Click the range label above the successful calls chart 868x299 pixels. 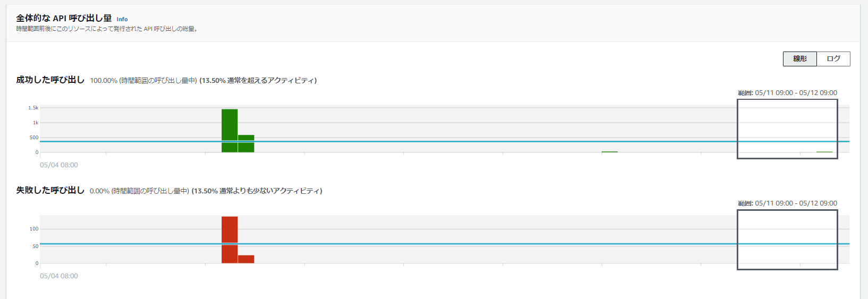[787, 93]
